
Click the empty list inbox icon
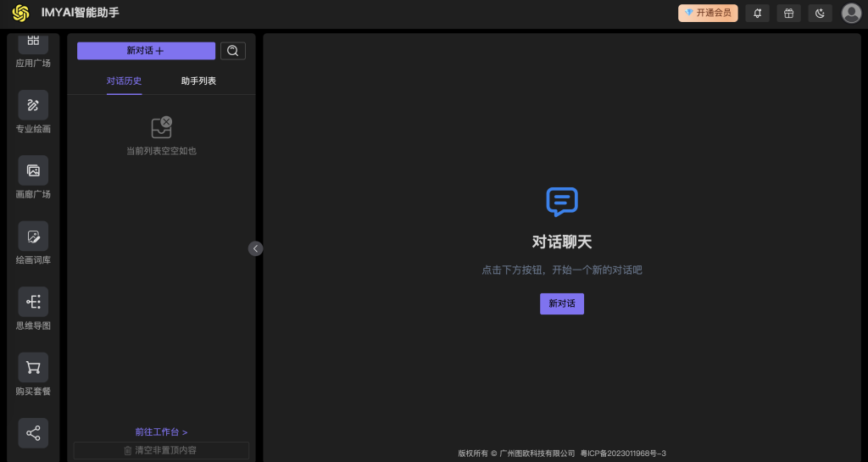tap(162, 128)
